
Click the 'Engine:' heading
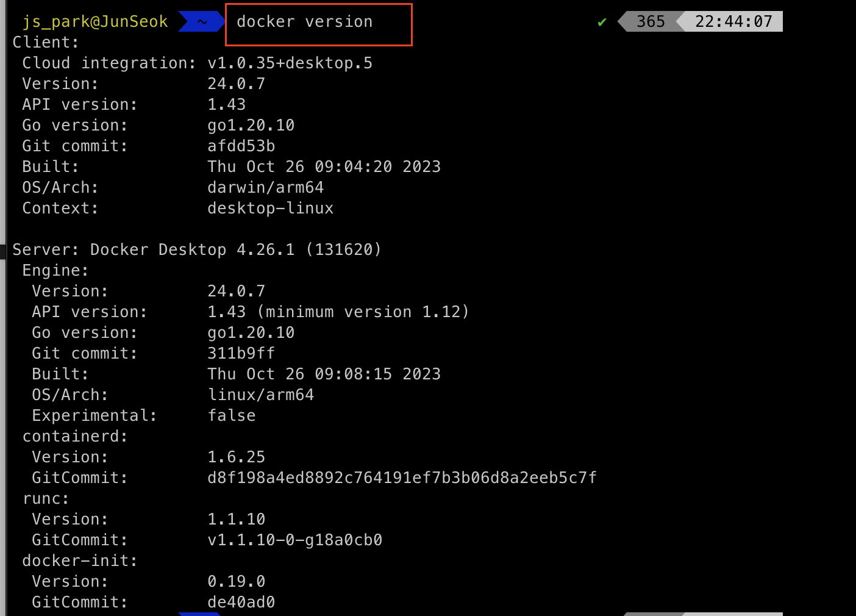(x=55, y=271)
